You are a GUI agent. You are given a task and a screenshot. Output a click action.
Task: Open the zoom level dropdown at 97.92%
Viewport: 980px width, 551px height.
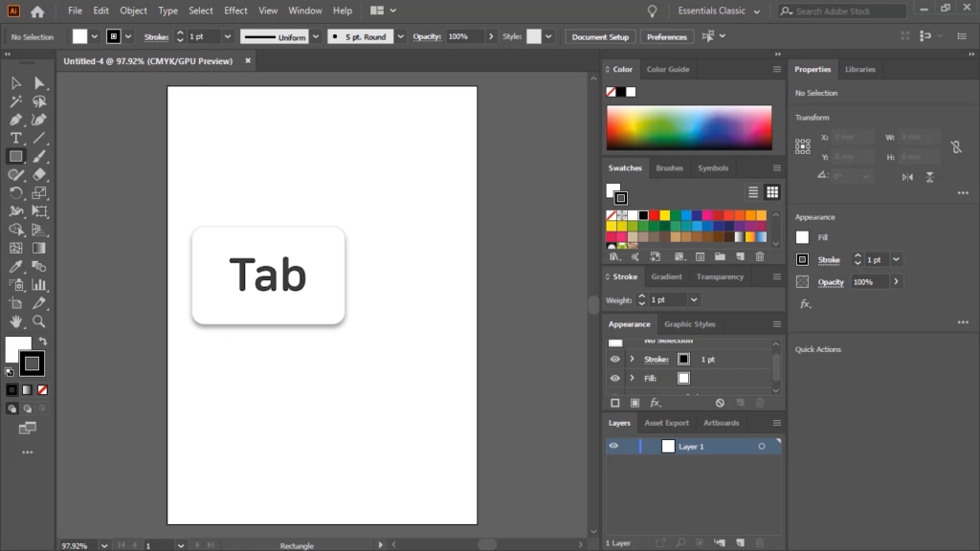click(104, 545)
